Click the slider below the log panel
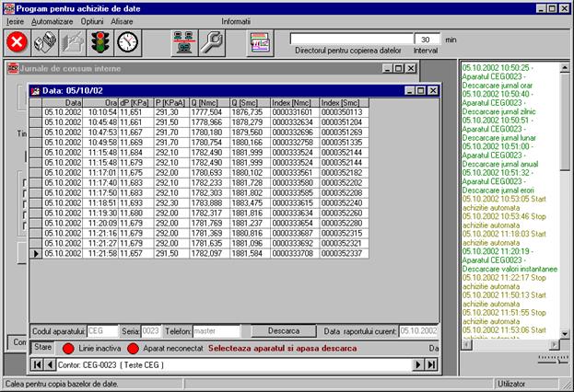574x392 pixels. pyautogui.click(x=553, y=359)
